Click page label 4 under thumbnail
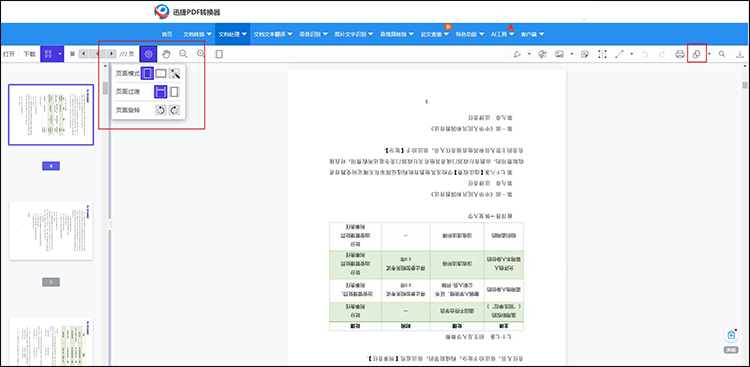Viewport: 750px width, 367px height. coord(51,166)
